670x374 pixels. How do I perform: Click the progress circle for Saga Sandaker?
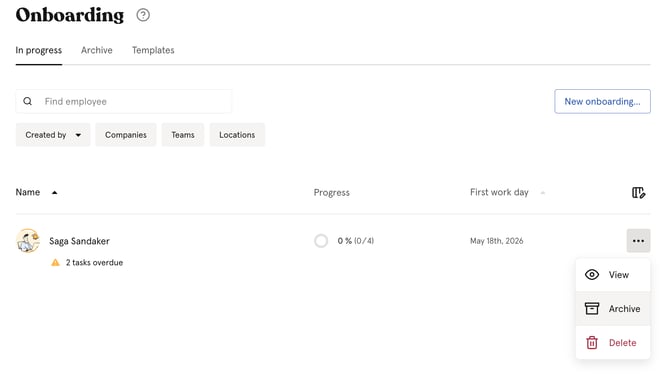point(321,241)
